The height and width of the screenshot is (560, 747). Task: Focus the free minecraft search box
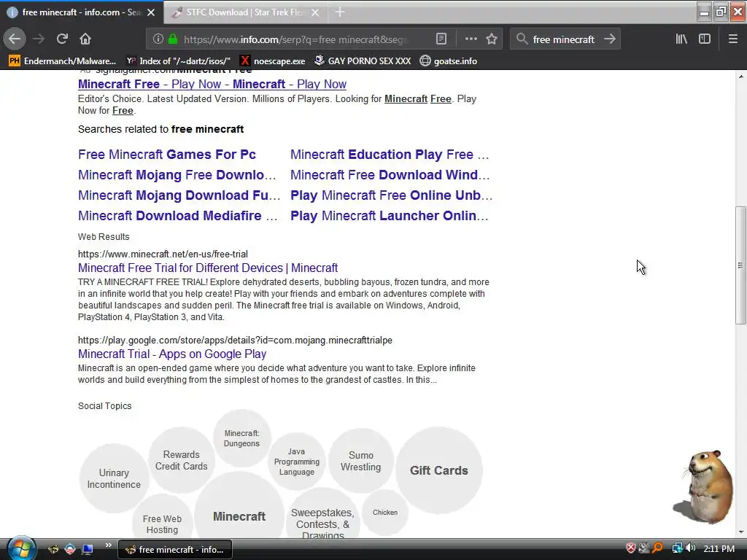pos(564,39)
